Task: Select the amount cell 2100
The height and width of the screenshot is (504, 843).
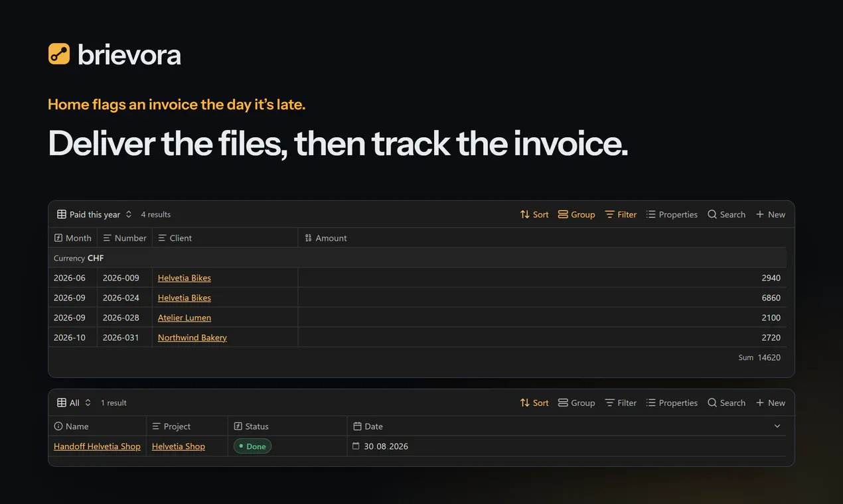Action: (542, 318)
